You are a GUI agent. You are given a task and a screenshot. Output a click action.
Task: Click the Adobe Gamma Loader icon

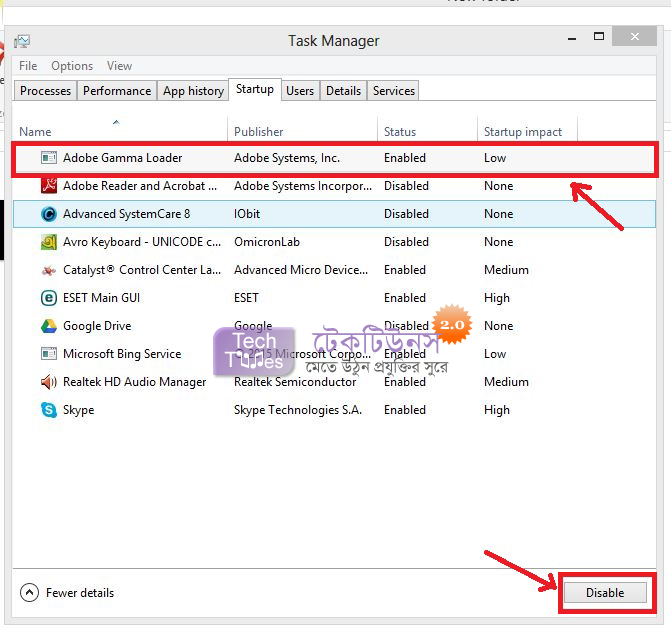pyautogui.click(x=49, y=158)
